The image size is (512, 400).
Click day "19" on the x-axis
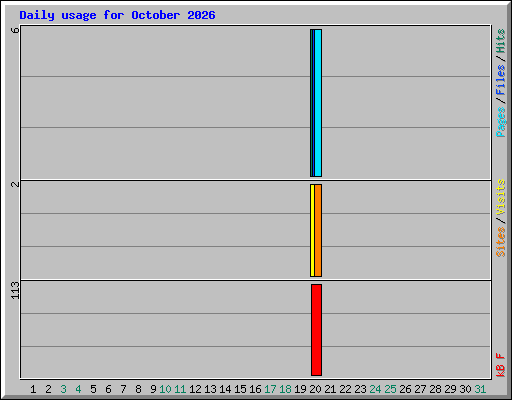point(300,389)
